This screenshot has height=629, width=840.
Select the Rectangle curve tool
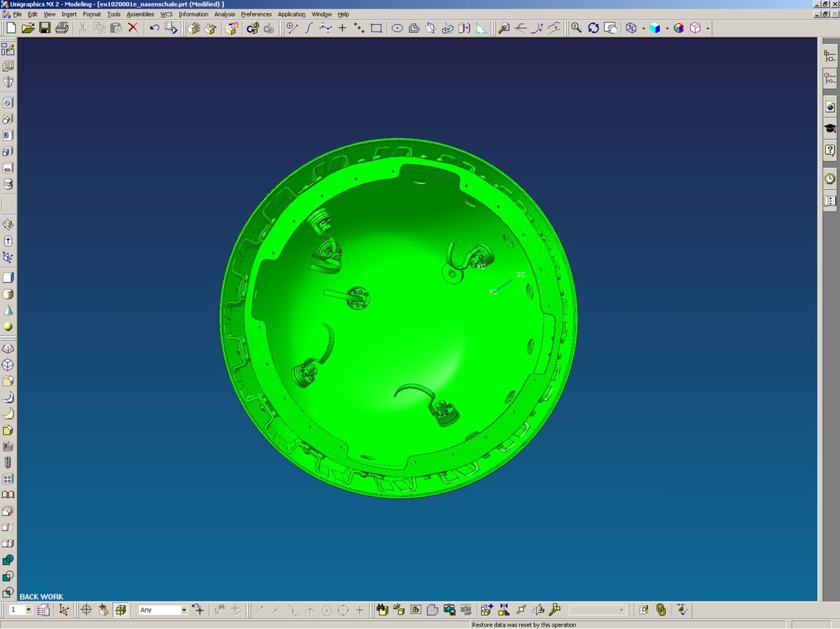coord(377,28)
